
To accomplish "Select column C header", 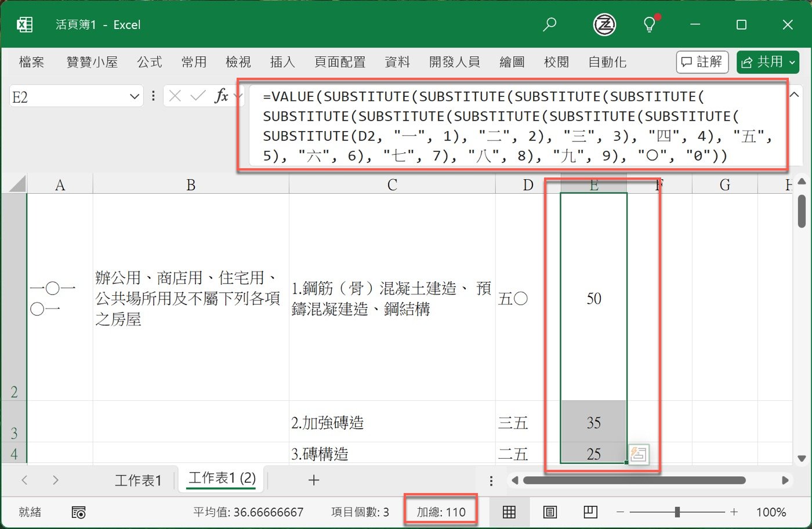I will click(392, 185).
